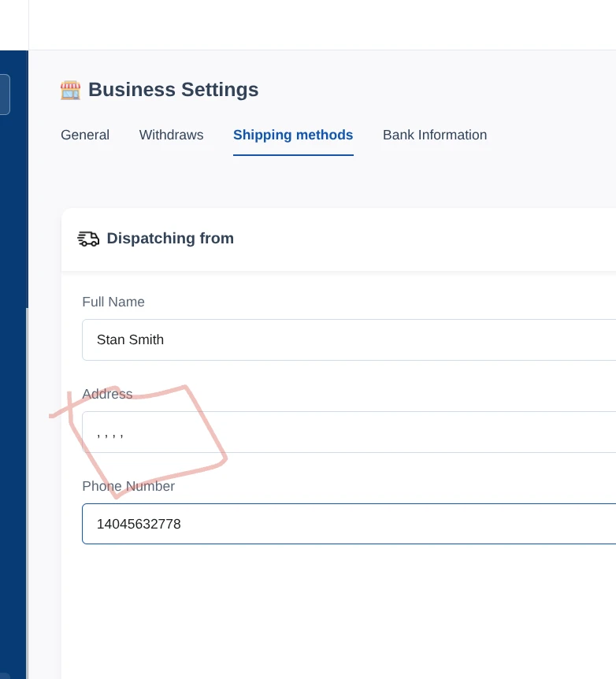Click into the Address input field
616x679 pixels.
[x=348, y=432]
